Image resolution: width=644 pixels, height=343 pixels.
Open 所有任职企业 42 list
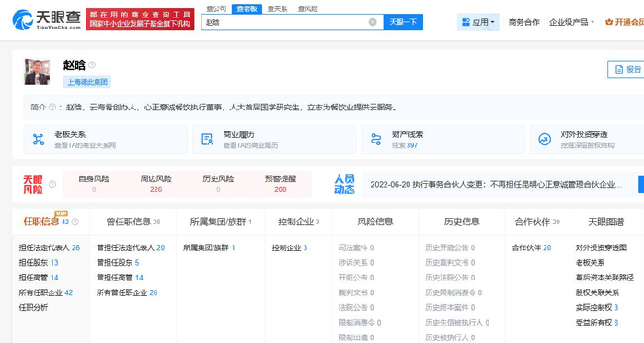46,292
